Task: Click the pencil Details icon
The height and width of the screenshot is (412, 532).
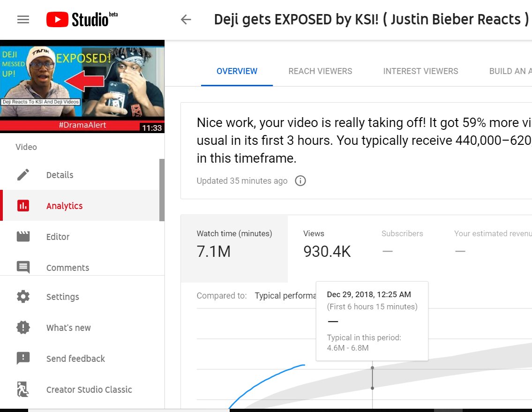Action: 23,175
